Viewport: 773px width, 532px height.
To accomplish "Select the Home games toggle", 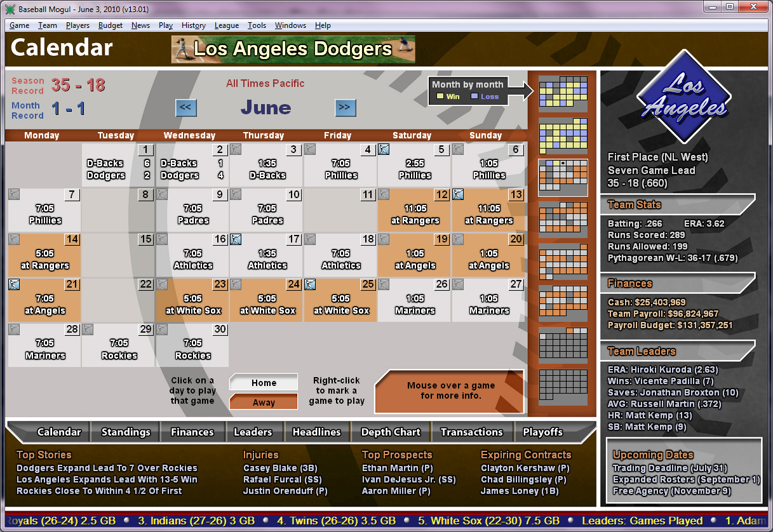I will point(263,382).
